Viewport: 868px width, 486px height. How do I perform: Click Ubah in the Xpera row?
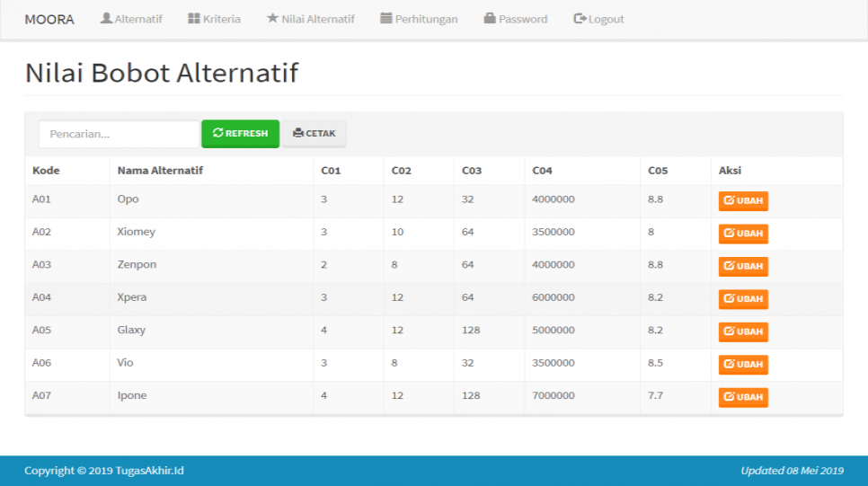743,299
